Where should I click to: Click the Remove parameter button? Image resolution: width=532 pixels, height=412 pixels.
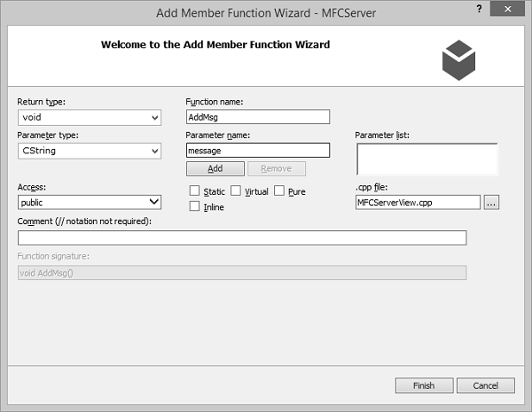(x=276, y=168)
